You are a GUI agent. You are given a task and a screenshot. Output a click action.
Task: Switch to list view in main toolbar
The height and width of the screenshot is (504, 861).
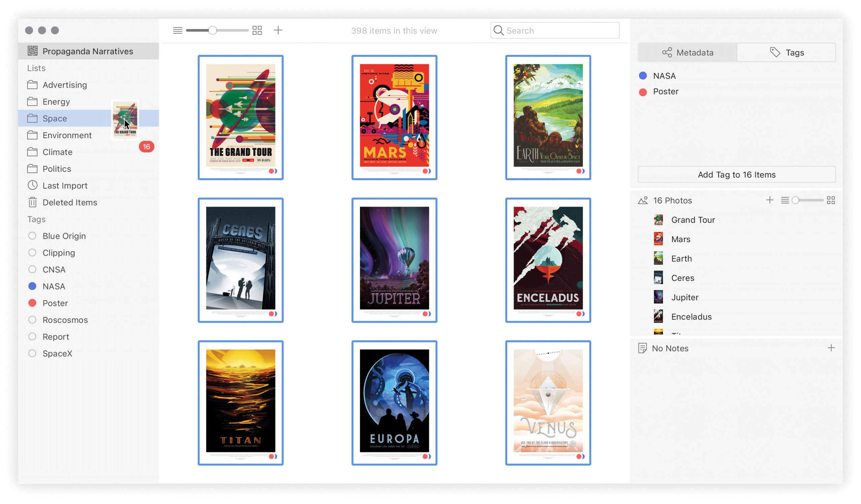pyautogui.click(x=177, y=30)
